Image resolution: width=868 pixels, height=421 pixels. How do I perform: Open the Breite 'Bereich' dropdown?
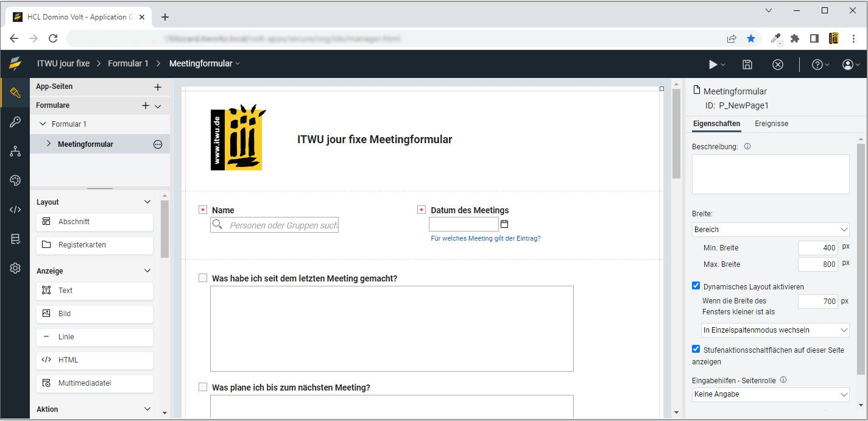click(x=771, y=230)
